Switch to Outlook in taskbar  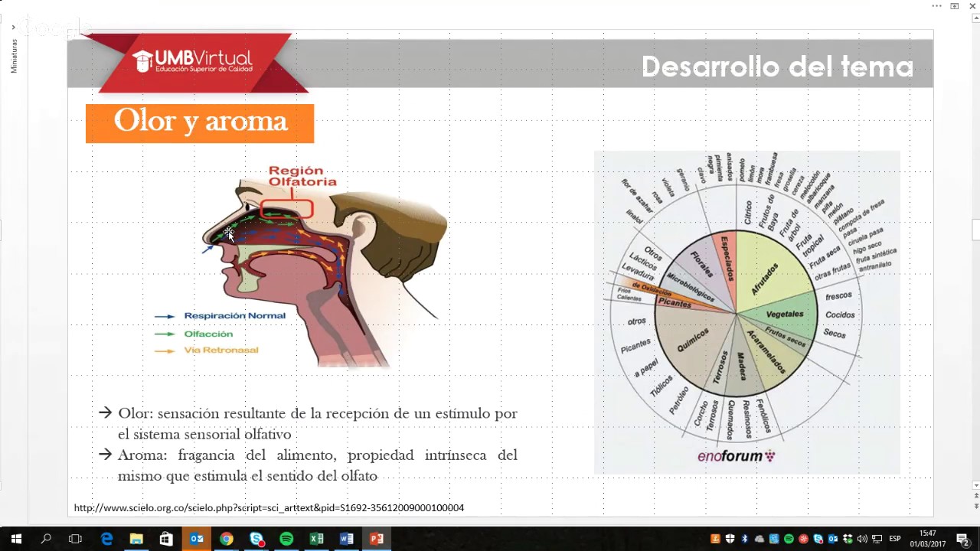click(x=197, y=539)
